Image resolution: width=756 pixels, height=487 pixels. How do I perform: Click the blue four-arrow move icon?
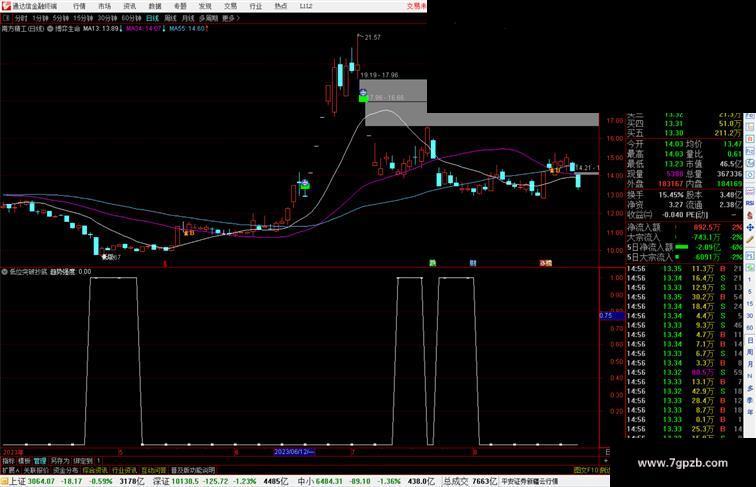pos(750,227)
